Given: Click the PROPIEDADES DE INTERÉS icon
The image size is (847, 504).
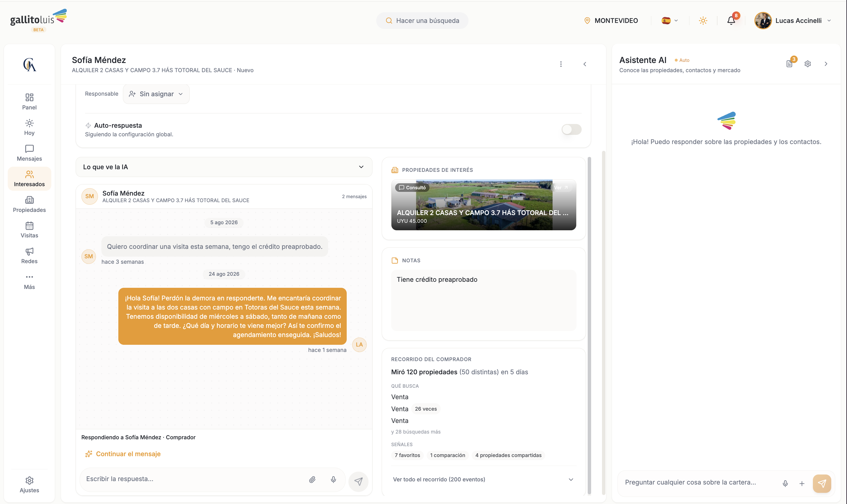Looking at the screenshot, I should tap(395, 170).
